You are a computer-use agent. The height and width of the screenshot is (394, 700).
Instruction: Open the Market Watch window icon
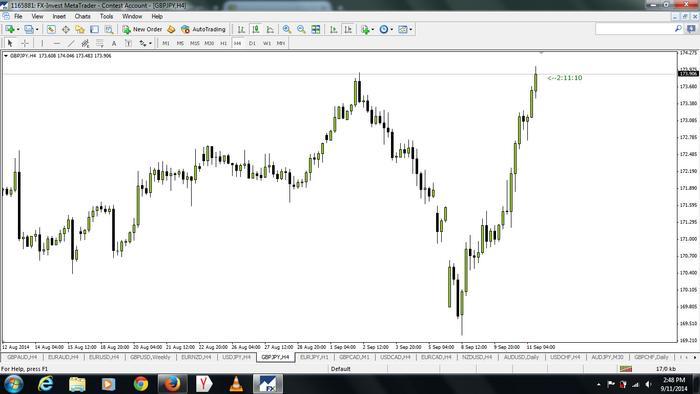tap(51, 29)
